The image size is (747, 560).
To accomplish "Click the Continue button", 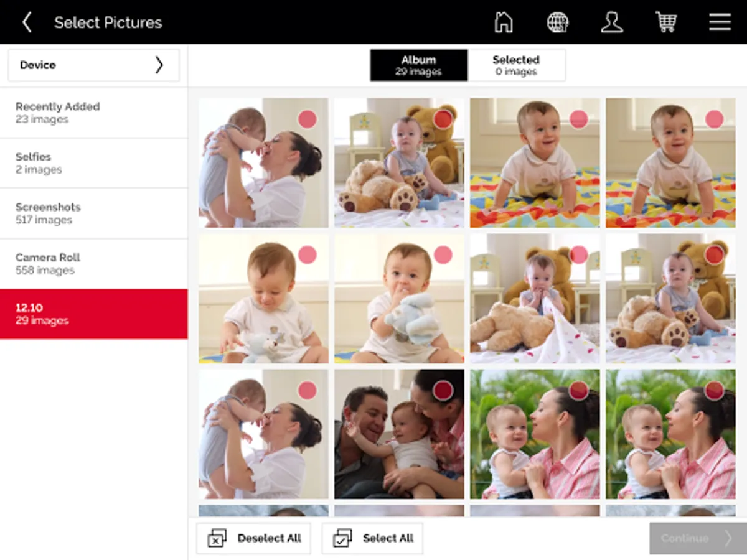I will pos(698,538).
